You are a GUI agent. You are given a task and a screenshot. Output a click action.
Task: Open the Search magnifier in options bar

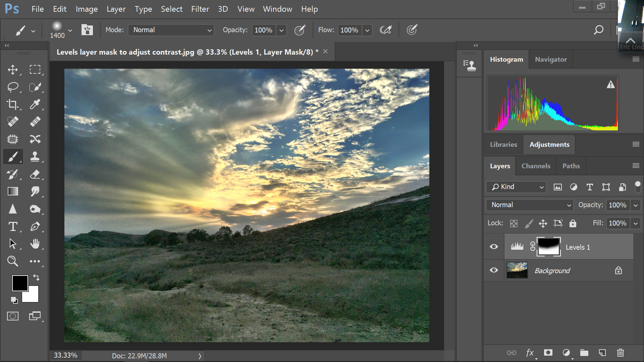click(599, 30)
